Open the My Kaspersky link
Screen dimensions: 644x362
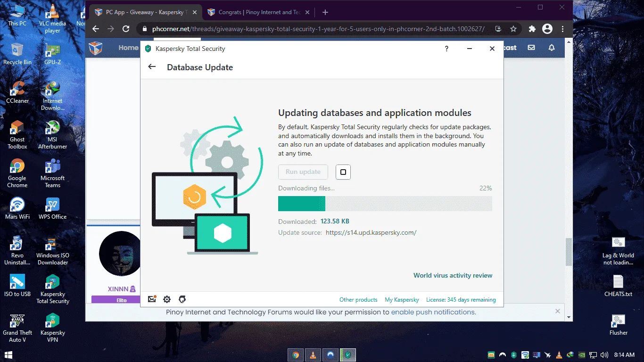tap(402, 300)
